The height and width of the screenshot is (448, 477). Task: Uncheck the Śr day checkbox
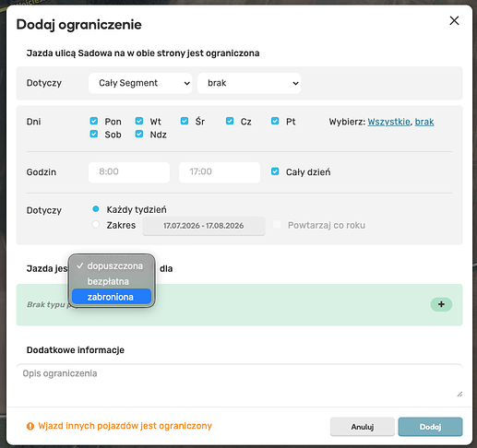pos(185,121)
